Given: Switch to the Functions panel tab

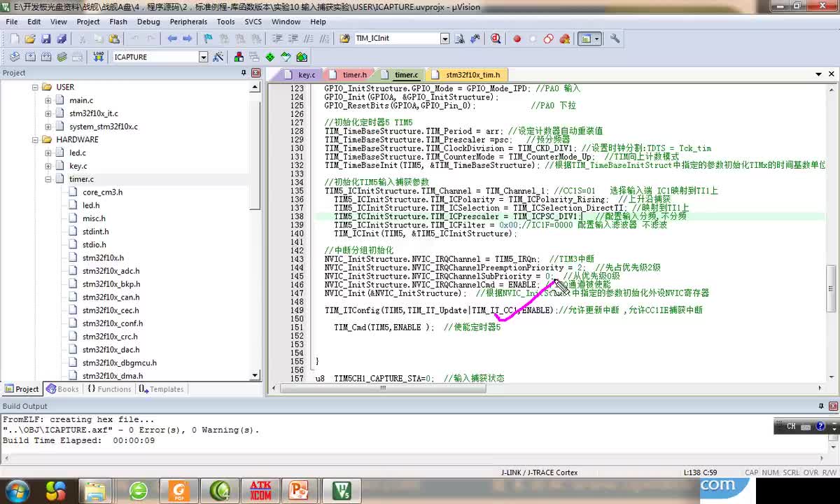Looking at the screenshot, I should click(108, 389).
